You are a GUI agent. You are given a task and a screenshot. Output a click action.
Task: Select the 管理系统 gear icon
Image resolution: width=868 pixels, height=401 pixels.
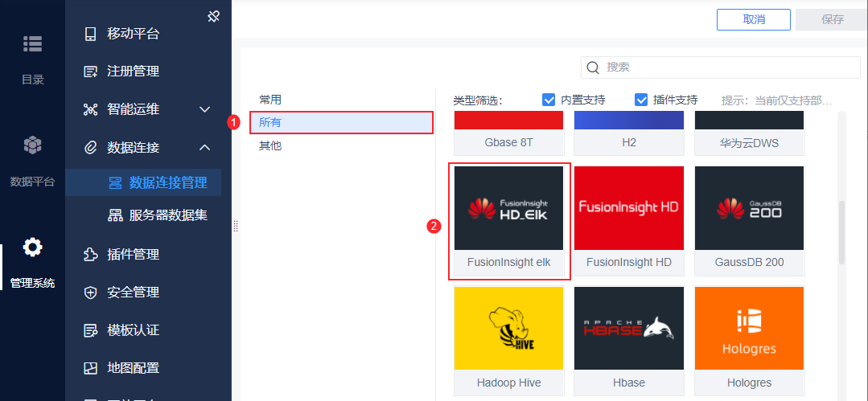tap(32, 247)
